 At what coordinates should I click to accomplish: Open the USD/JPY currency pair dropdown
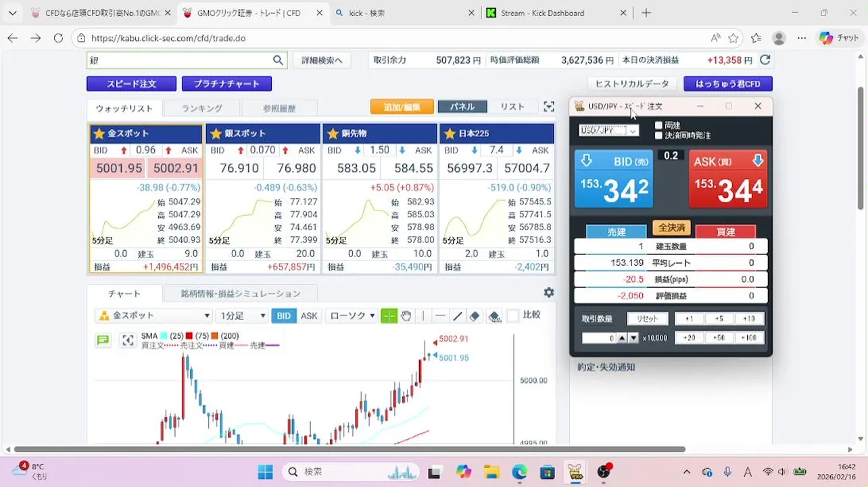pos(608,131)
